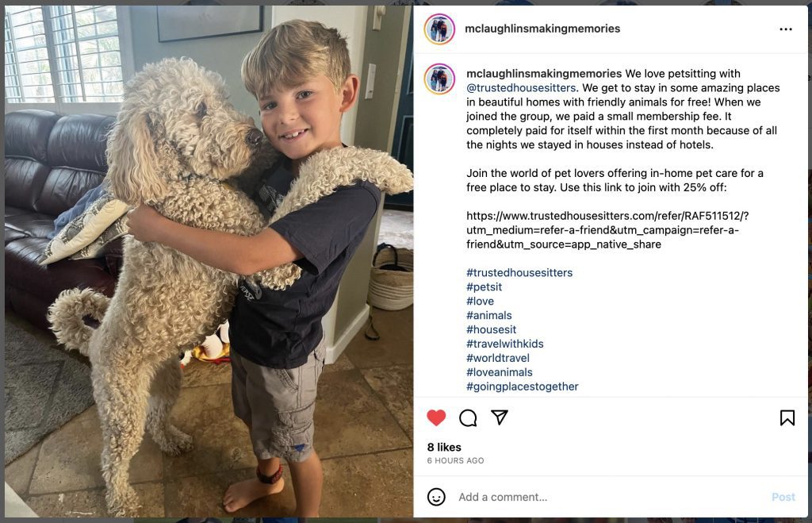
Task: Open mclaughlinsmakingmemories username in header
Action: [542, 29]
